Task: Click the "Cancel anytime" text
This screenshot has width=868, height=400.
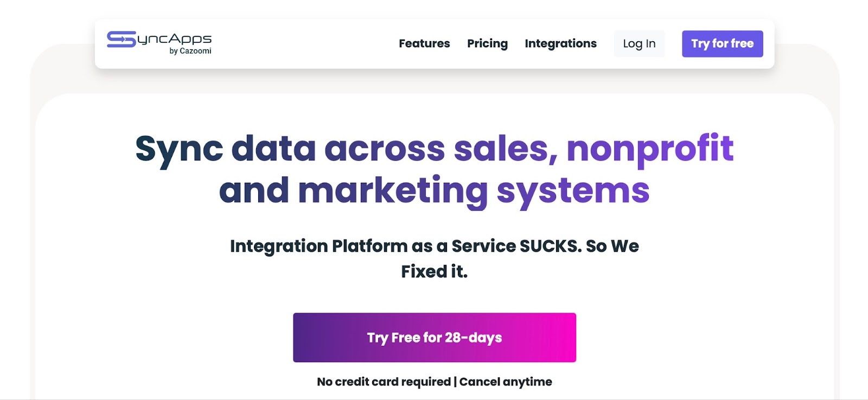Action: (506, 382)
